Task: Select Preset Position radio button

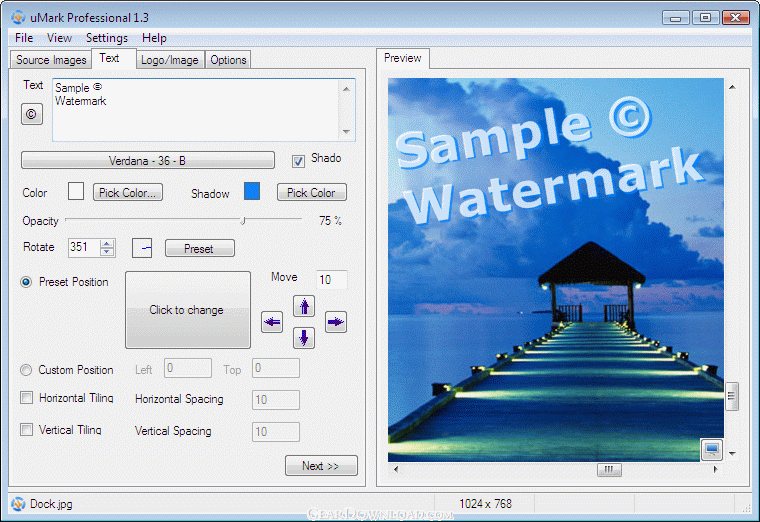Action: coord(26,282)
